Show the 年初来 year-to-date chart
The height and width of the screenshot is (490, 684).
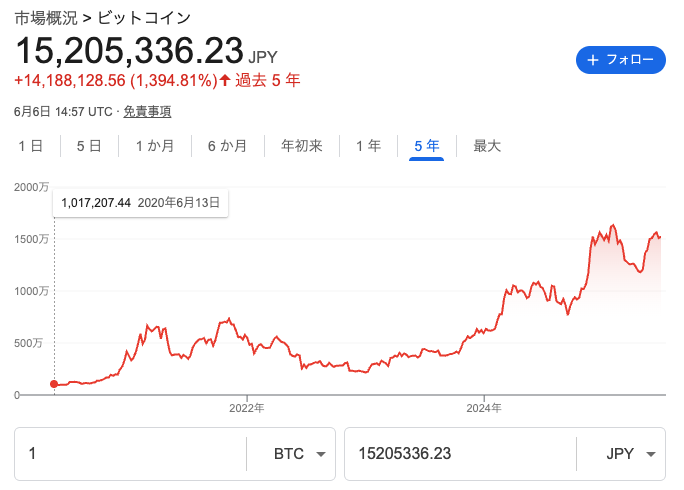point(301,146)
